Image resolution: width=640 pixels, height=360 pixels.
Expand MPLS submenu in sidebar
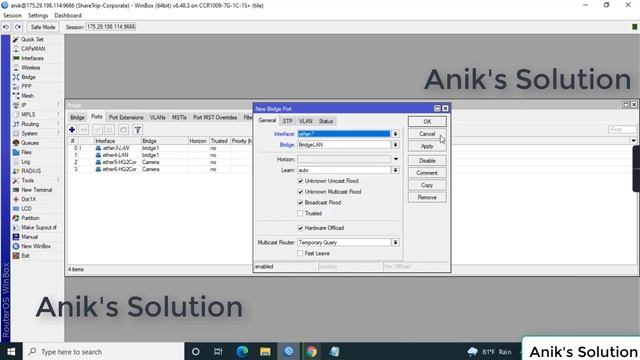pyautogui.click(x=58, y=115)
